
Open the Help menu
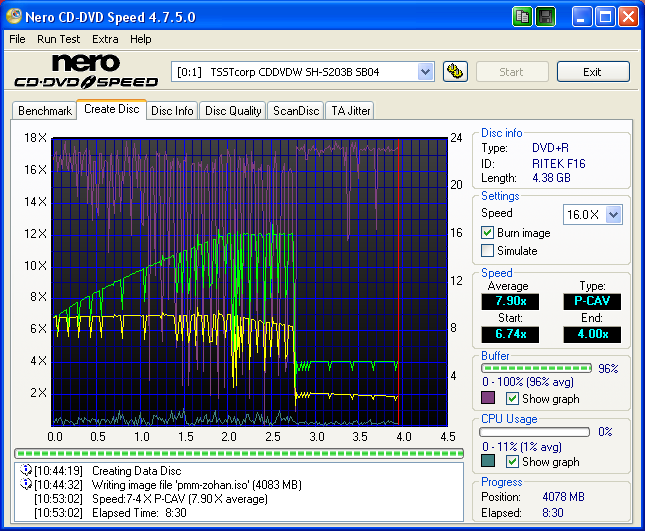(x=141, y=39)
